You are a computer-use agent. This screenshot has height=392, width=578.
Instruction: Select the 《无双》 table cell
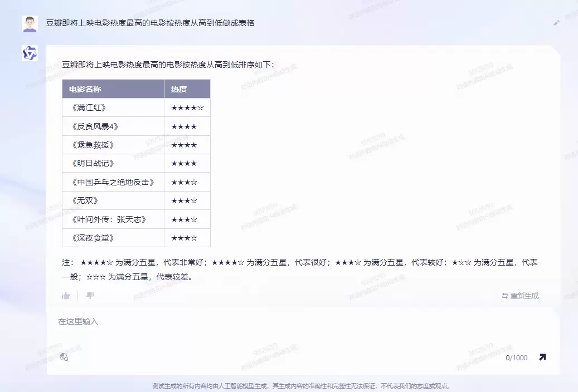[x=113, y=200]
